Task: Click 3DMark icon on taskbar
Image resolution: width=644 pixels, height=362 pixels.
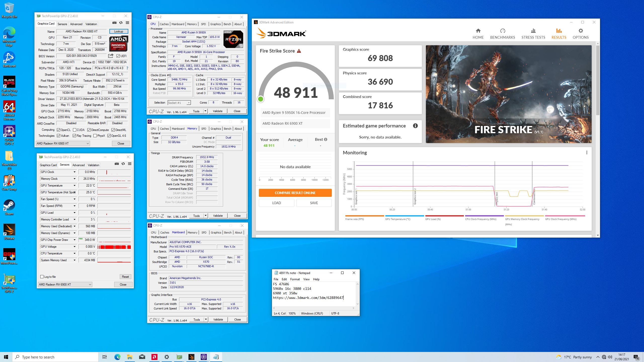Action: point(191,357)
